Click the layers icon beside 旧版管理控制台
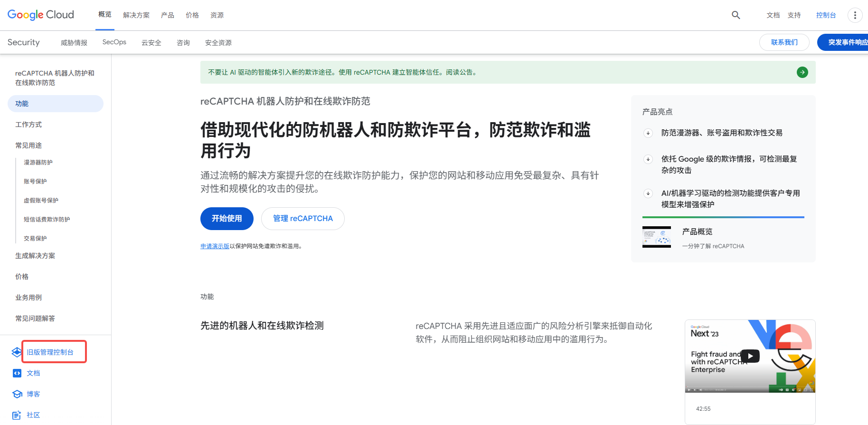This screenshot has height=425, width=868. (x=17, y=352)
